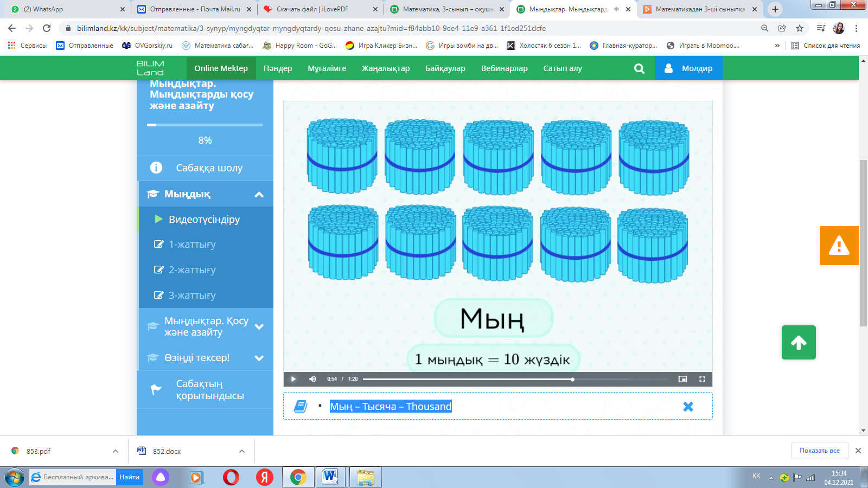Expand Мыңдықтар. Қосу және азайту section

point(206,326)
